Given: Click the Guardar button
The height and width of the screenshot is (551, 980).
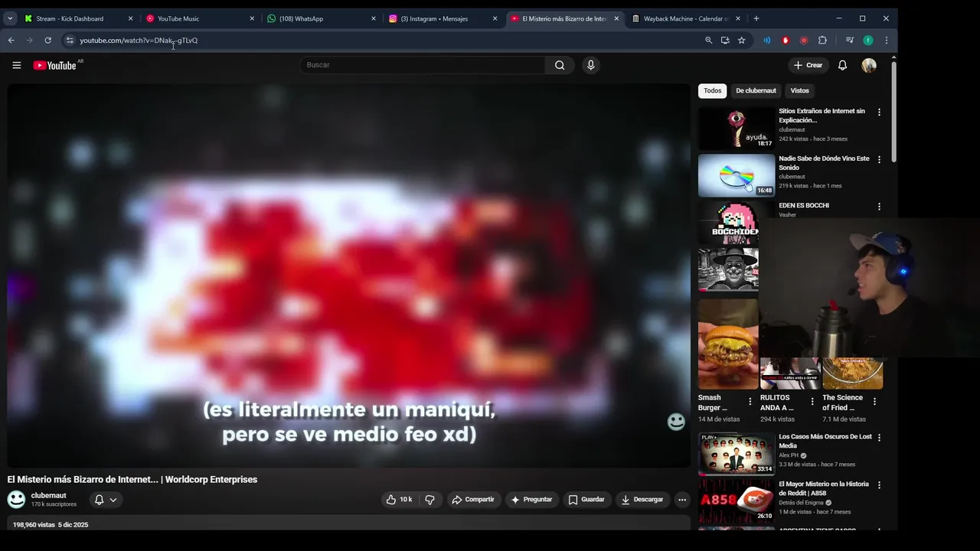Looking at the screenshot, I should click(x=586, y=500).
